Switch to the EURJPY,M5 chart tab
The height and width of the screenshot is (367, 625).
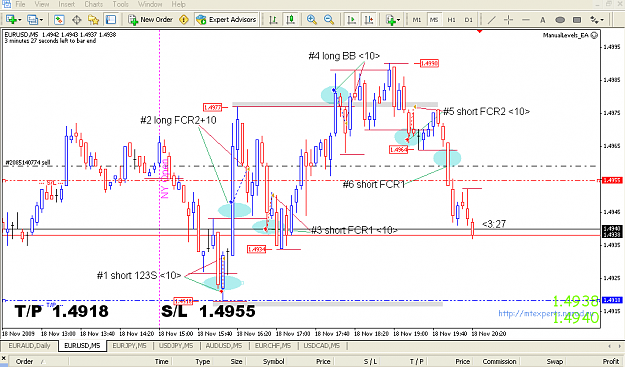pos(129,345)
